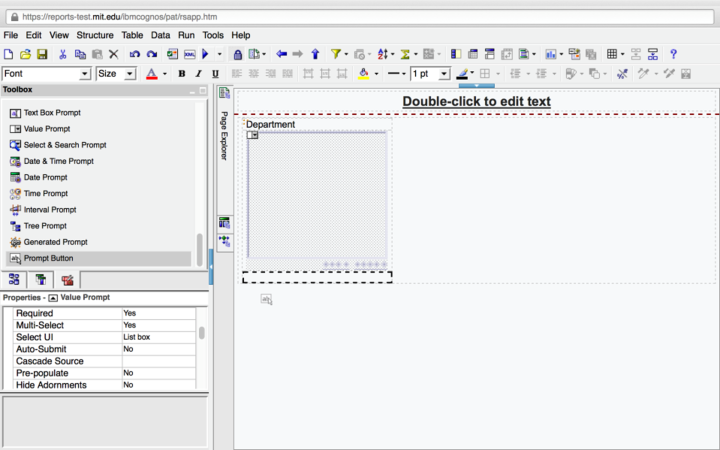The image size is (720, 450).
Task: Toggle Underline text formatting
Action: point(214,74)
